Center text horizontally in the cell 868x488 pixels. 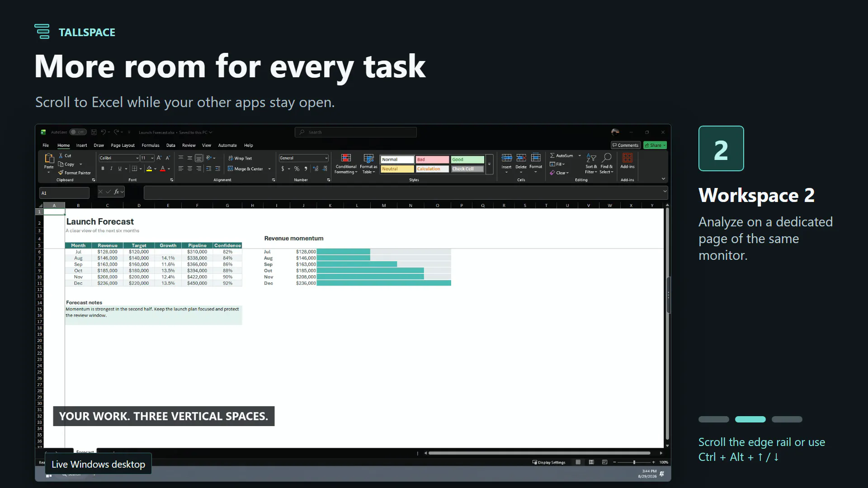(x=190, y=169)
